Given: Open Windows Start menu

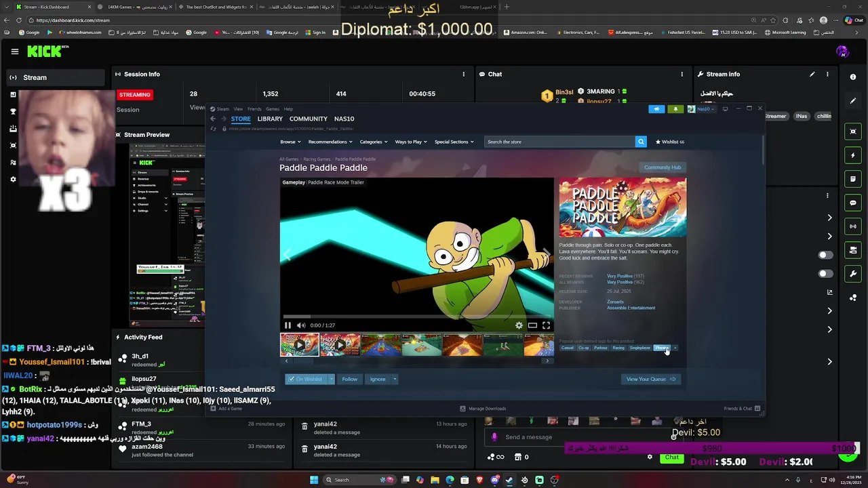Looking at the screenshot, I should 314,480.
